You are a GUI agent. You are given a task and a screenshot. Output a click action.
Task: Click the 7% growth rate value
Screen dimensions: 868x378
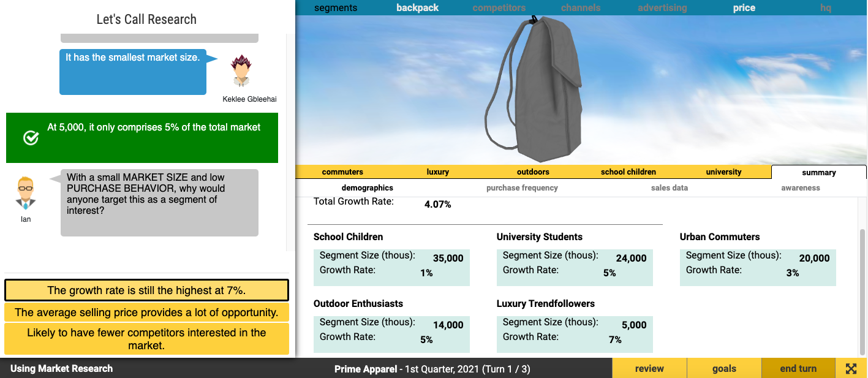tap(615, 340)
